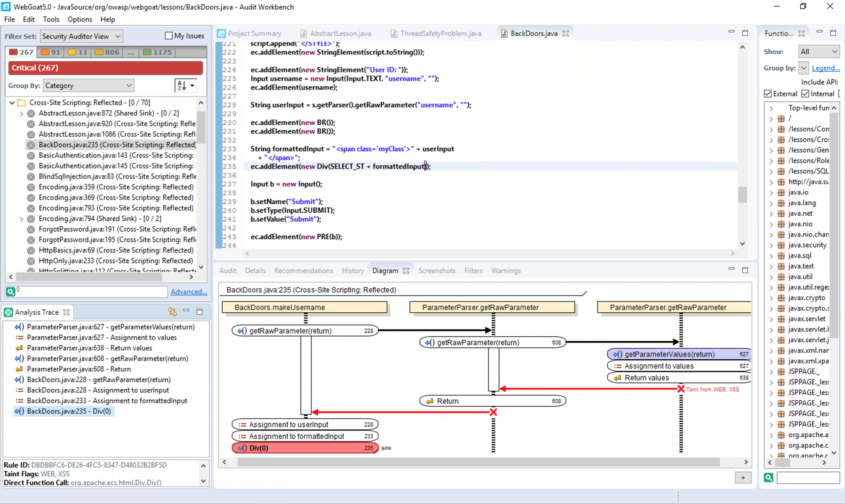Expand the Encoding.java:794 Shared Sink item

(21, 219)
